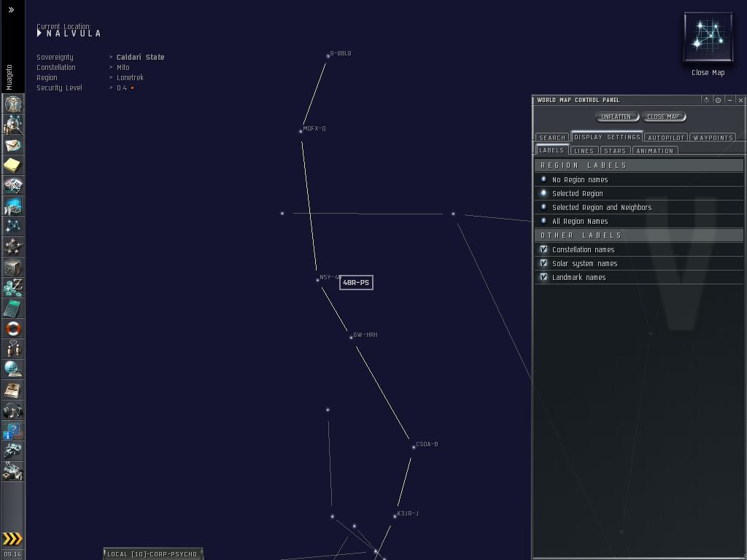
Task: Click the Other Labels section header
Action: tap(639, 236)
